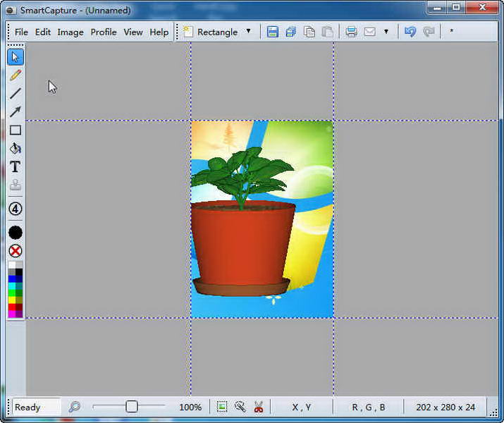Pick the cyan color swatch
This screenshot has width=504, height=423.
pyautogui.click(x=12, y=286)
